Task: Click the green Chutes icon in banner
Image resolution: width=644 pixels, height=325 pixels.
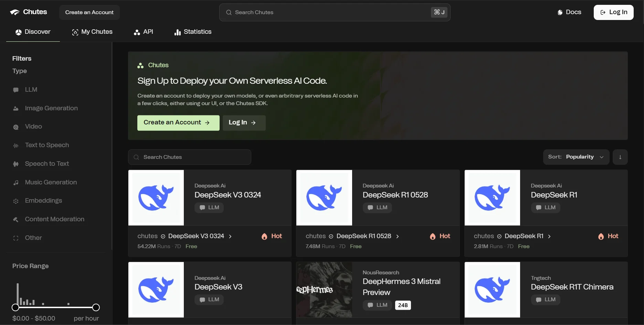Action: click(140, 65)
